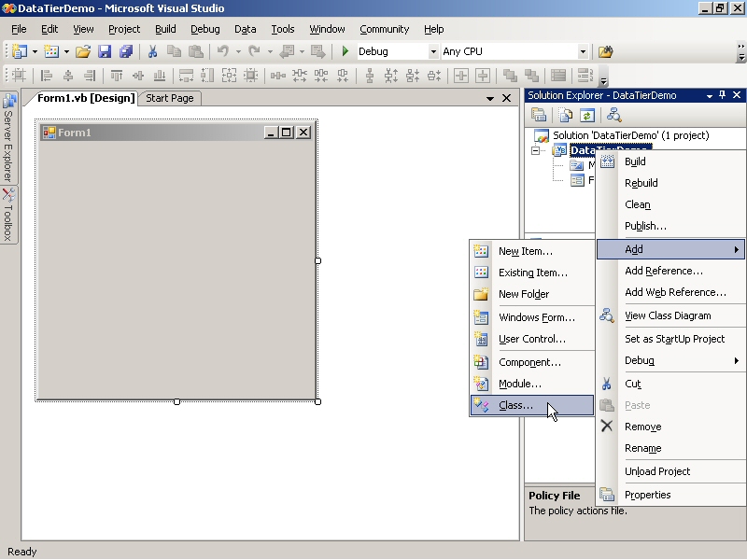Click Solution Explorer Properties icon
The height and width of the screenshot is (560, 747).
point(539,115)
